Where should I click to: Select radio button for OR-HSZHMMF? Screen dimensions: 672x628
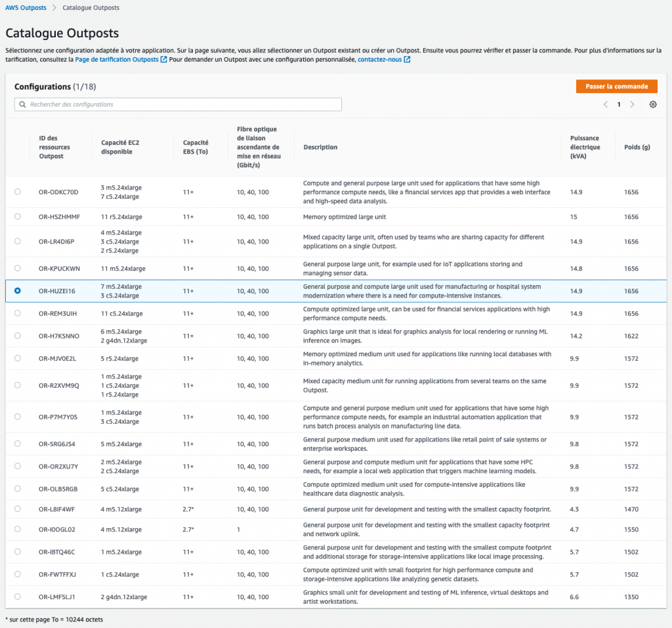point(18,217)
